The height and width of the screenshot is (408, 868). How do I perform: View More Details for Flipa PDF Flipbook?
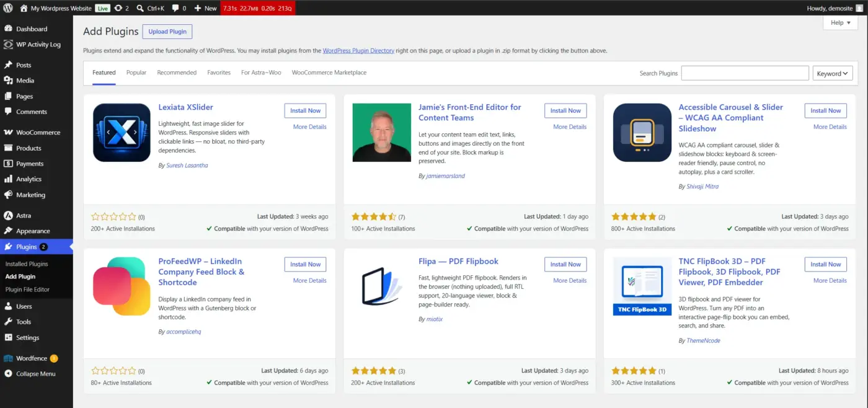(x=570, y=280)
